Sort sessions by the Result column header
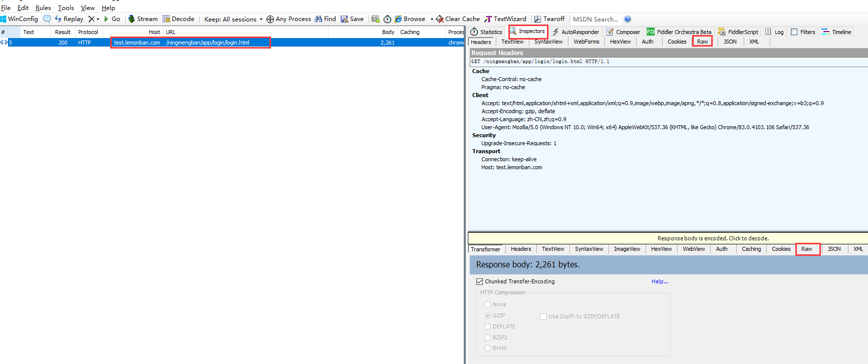This screenshot has width=868, height=364. click(63, 32)
